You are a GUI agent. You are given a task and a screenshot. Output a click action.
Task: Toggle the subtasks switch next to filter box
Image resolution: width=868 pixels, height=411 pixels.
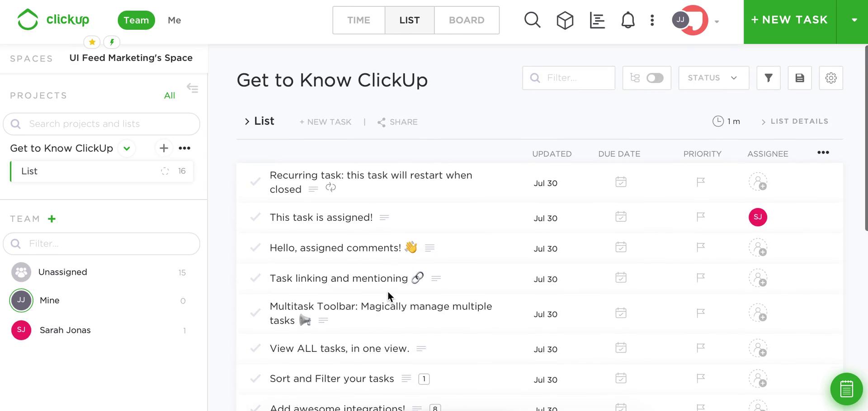tap(655, 78)
